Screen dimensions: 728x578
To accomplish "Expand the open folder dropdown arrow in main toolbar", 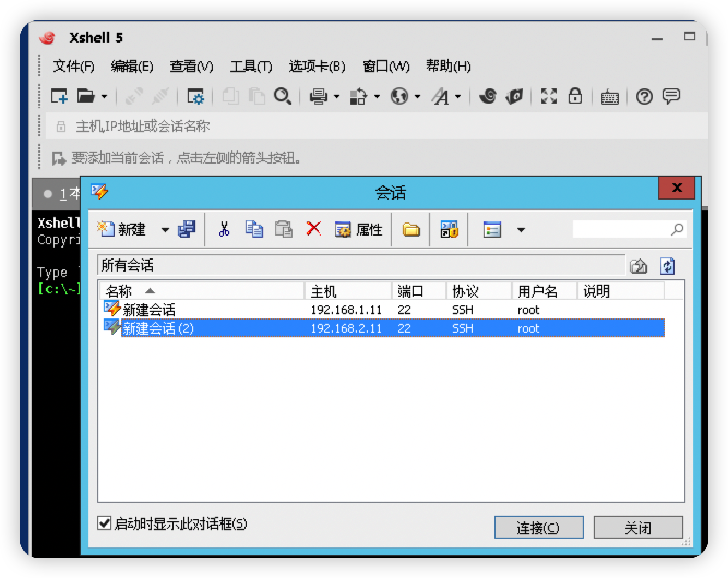I will [104, 97].
